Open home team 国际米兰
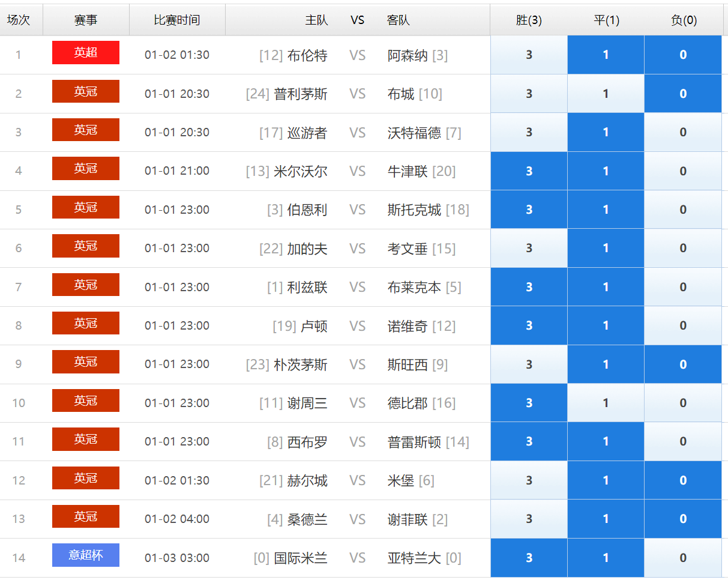The width and height of the screenshot is (728, 583). tap(301, 558)
